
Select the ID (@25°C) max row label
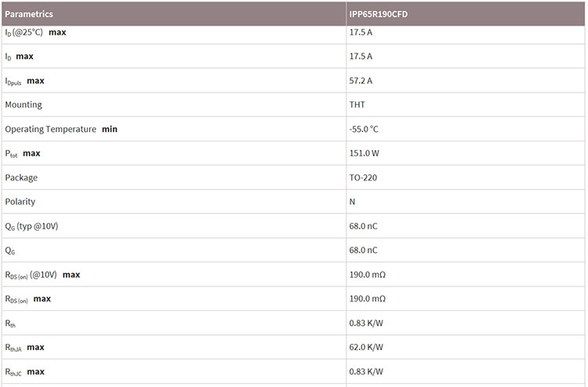click(35, 33)
